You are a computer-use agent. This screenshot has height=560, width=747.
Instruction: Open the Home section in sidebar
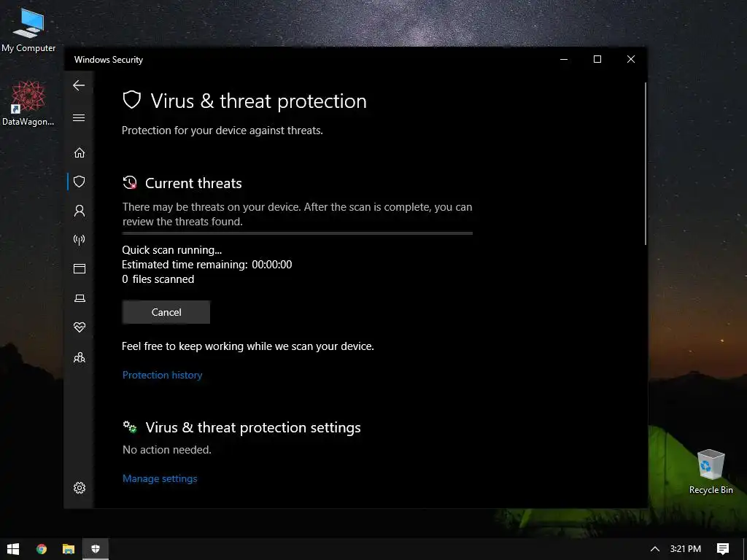80,152
